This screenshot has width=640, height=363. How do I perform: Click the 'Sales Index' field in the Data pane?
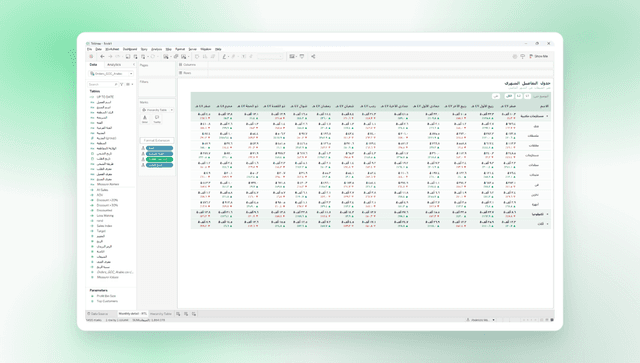click(x=104, y=226)
